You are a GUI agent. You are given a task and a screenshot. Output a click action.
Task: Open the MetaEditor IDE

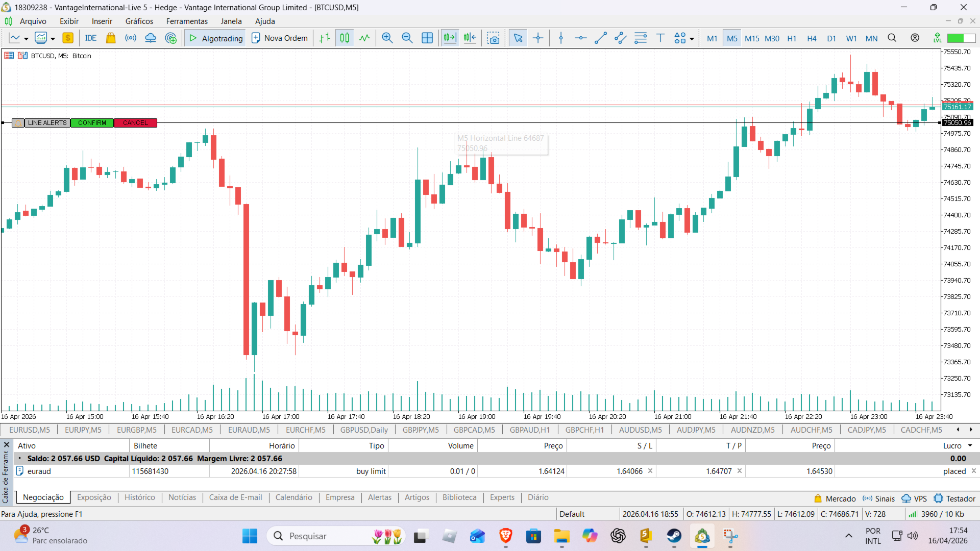click(x=91, y=38)
